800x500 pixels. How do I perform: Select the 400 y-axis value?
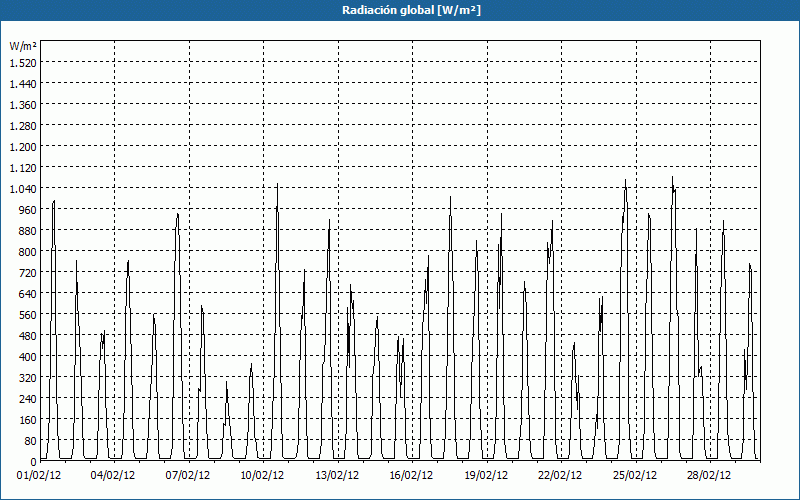(28, 357)
